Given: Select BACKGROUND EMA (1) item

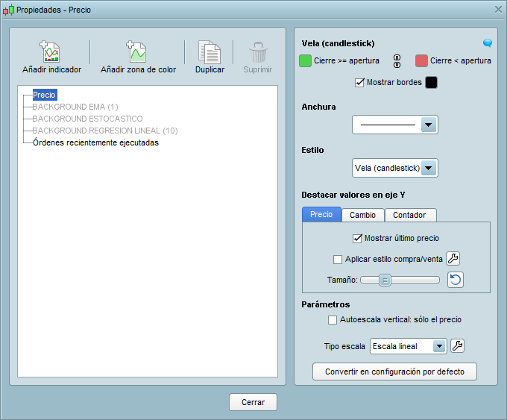Looking at the screenshot, I should coord(75,107).
